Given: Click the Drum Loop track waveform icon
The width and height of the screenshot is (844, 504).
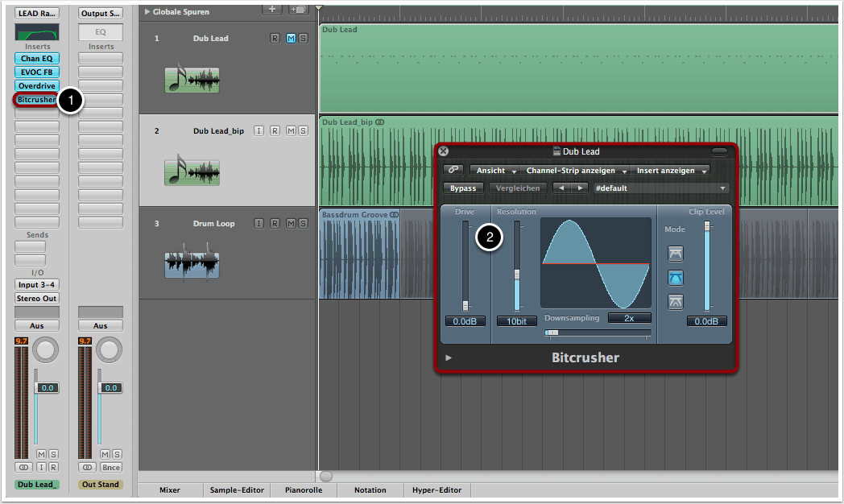Looking at the screenshot, I should (192, 265).
